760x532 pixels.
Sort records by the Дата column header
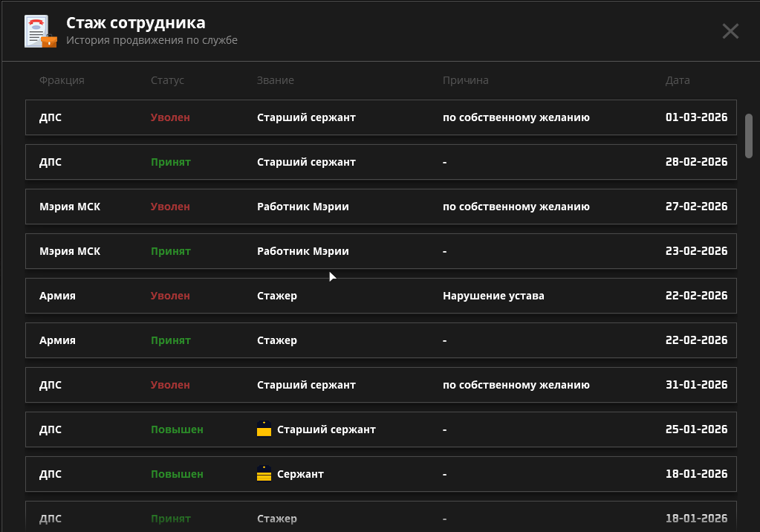point(678,80)
